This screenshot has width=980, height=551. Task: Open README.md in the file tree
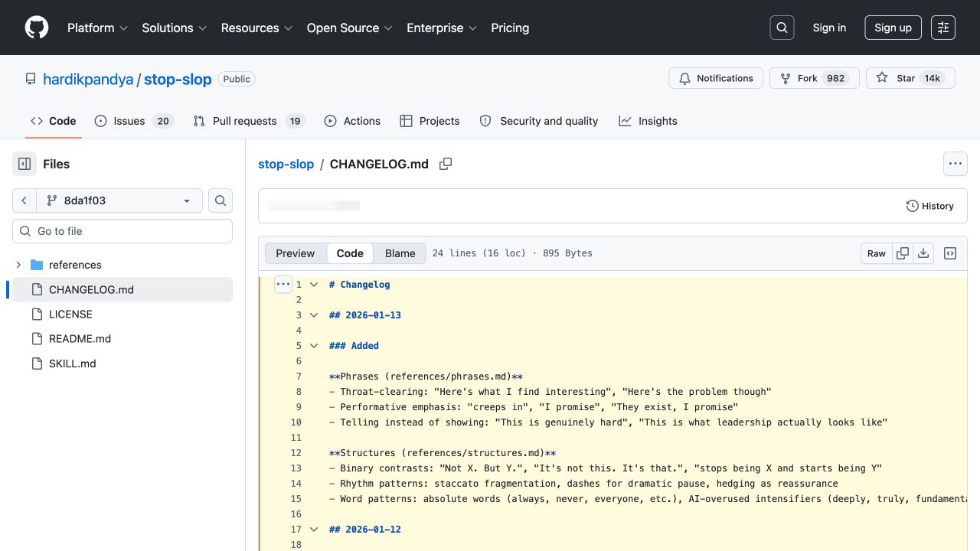122,338
